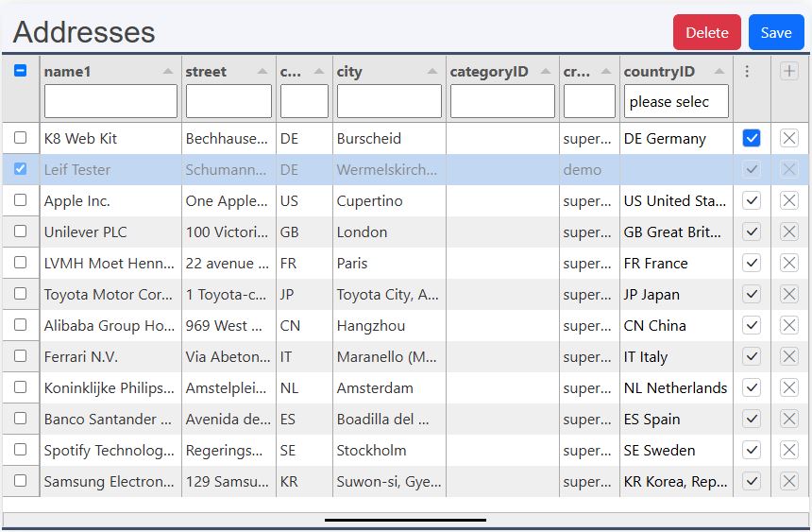Select checkbox for LVMH Moet row

[20, 262]
